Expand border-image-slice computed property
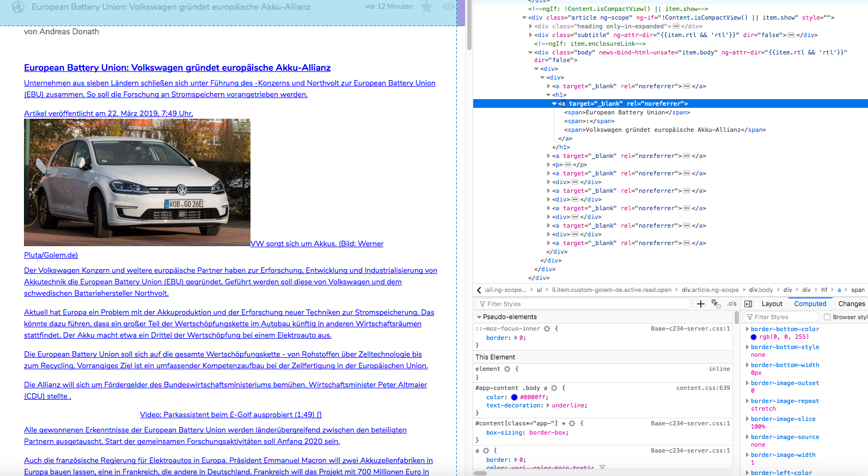868x476 pixels. point(747,419)
